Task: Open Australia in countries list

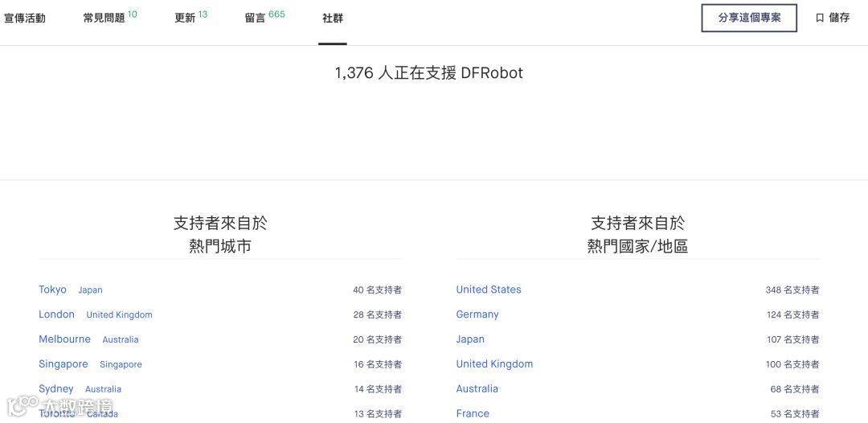Action: point(477,389)
